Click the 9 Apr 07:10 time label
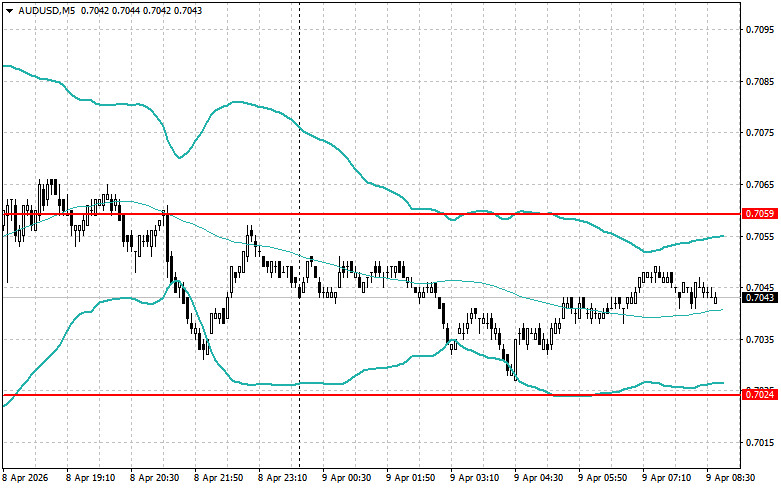Viewport: 781px width, 489px height. pos(666,478)
